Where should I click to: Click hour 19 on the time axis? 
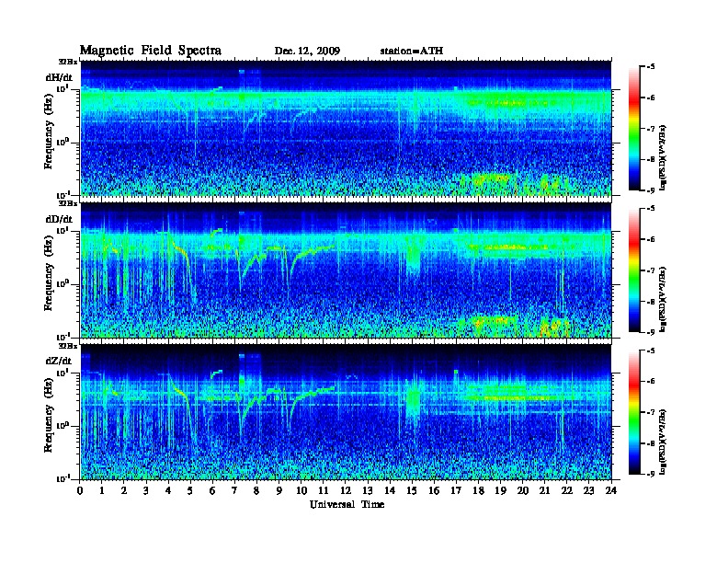(x=500, y=491)
